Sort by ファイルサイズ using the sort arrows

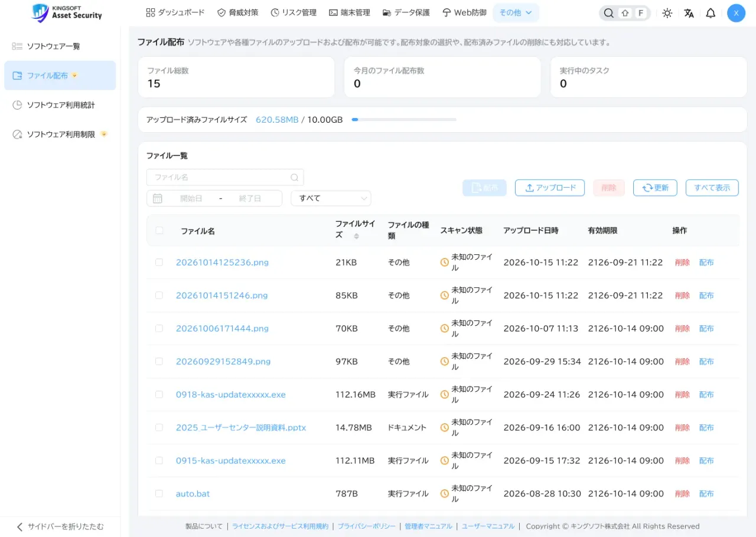point(356,236)
